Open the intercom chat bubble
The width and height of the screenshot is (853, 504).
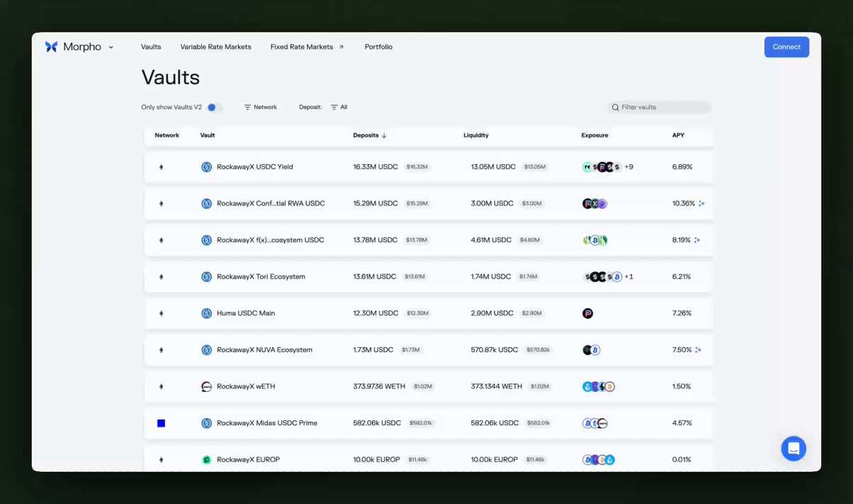[793, 449]
